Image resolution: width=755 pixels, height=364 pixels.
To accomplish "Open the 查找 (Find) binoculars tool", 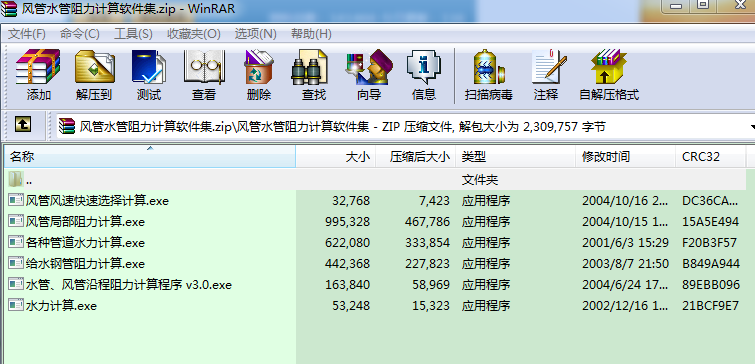I will (x=310, y=67).
